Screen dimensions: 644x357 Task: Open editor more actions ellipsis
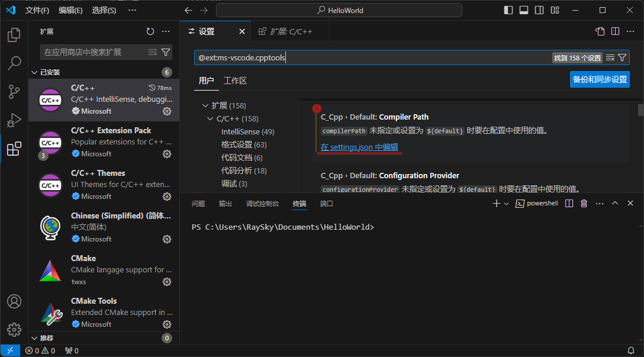coord(630,31)
